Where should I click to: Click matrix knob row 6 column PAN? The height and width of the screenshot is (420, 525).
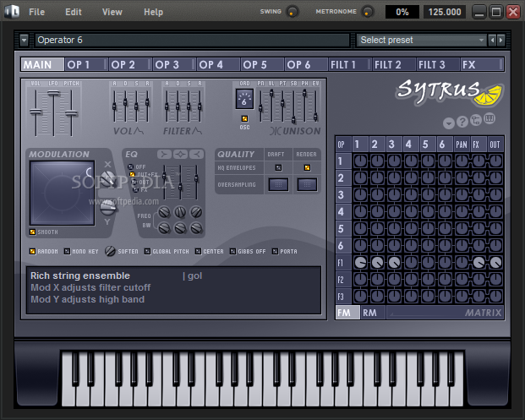coord(462,246)
